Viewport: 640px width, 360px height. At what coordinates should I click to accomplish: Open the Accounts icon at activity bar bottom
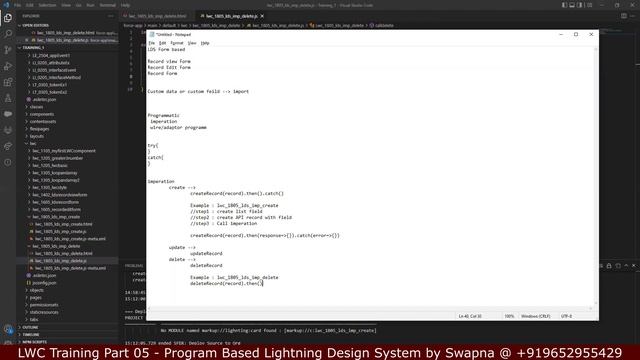[x=8, y=329]
